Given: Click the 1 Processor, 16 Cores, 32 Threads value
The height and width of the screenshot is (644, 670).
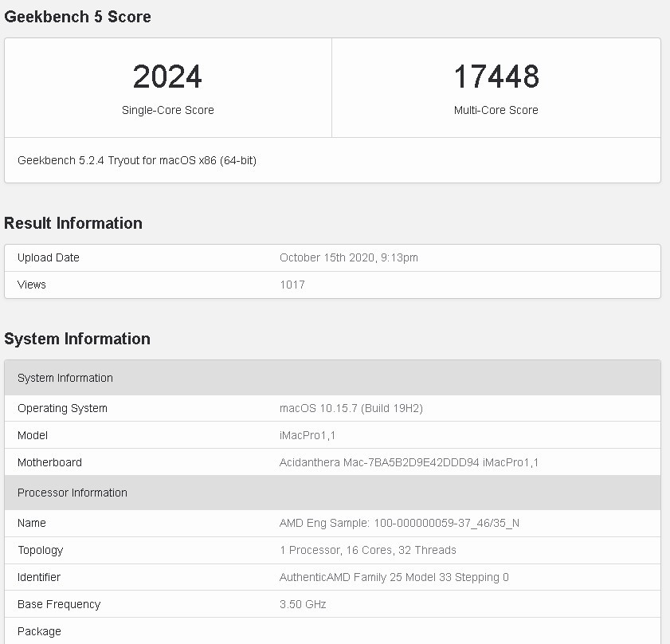Looking at the screenshot, I should pyautogui.click(x=368, y=550).
